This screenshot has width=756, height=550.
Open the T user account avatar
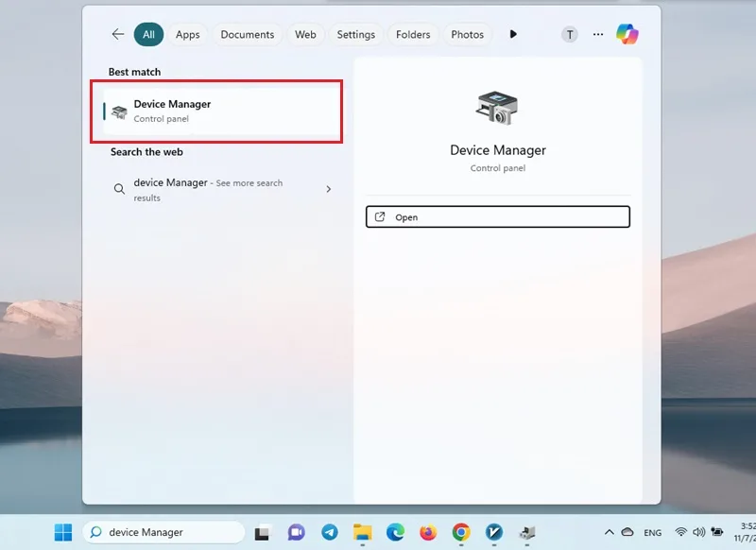570,35
